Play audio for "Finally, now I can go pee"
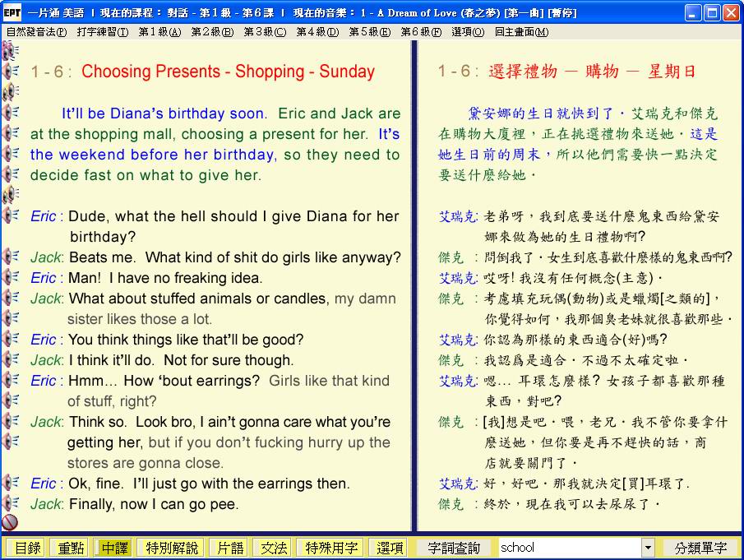This screenshot has height=560, width=744. click(x=11, y=503)
